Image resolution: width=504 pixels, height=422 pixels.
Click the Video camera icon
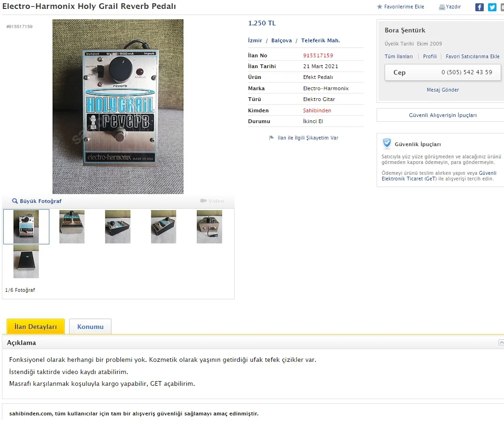[204, 201]
